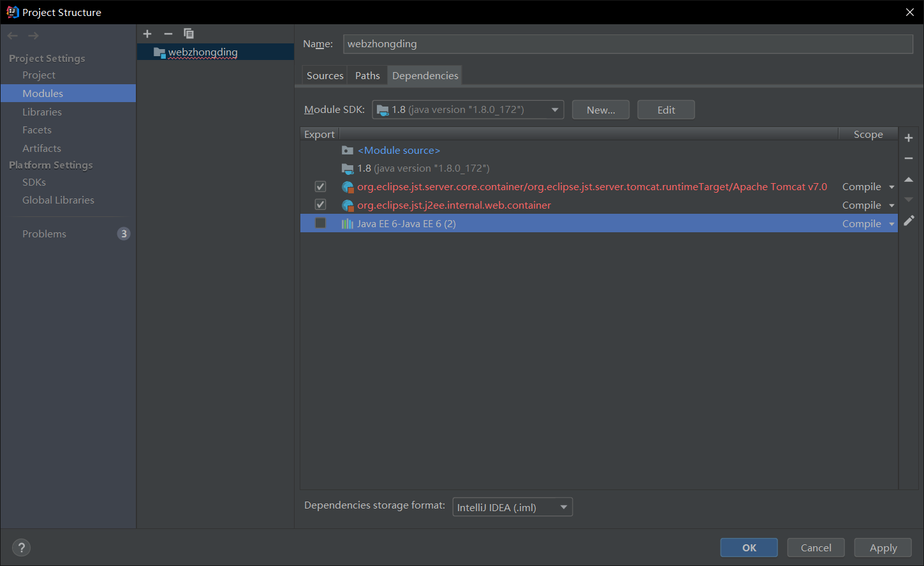The image size is (924, 566).
Task: Open Artifacts settings
Action: [x=42, y=148]
